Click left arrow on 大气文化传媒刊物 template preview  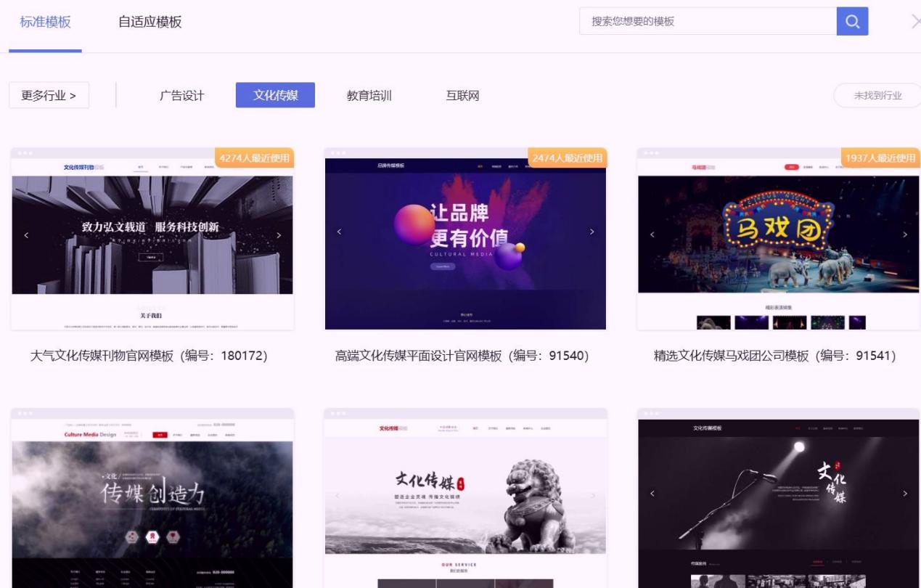coord(27,234)
